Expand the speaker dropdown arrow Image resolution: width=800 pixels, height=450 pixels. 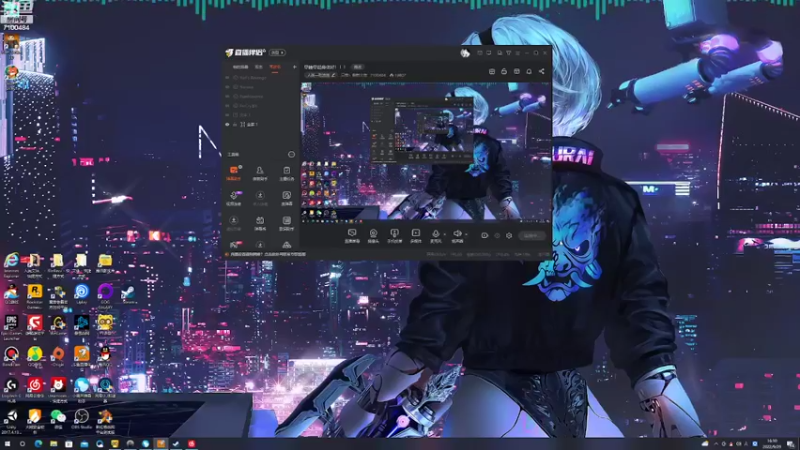(x=466, y=234)
